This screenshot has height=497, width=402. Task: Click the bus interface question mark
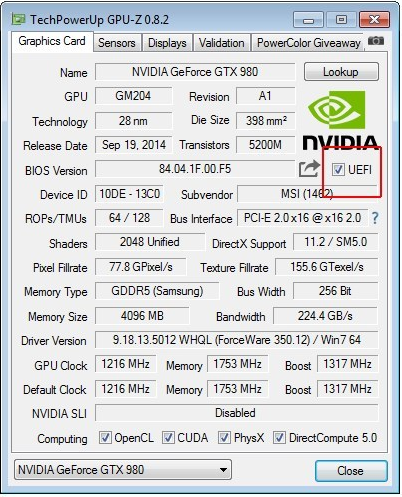point(375,218)
